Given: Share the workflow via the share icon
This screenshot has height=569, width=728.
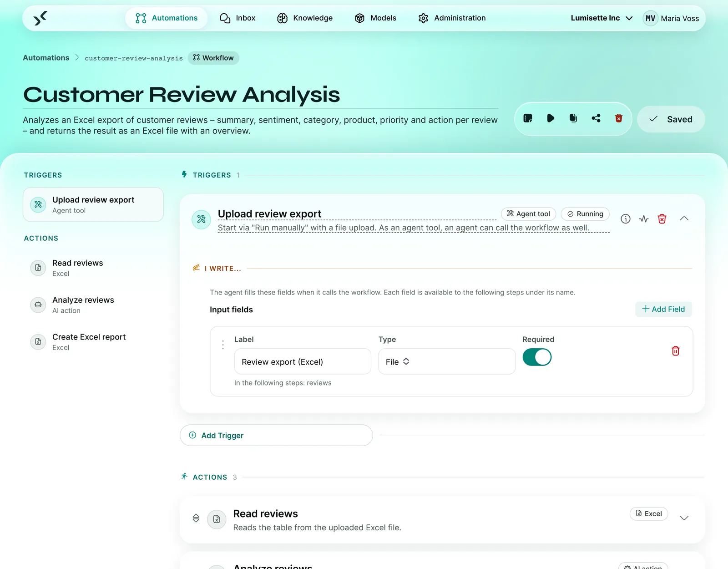Looking at the screenshot, I should click(596, 118).
